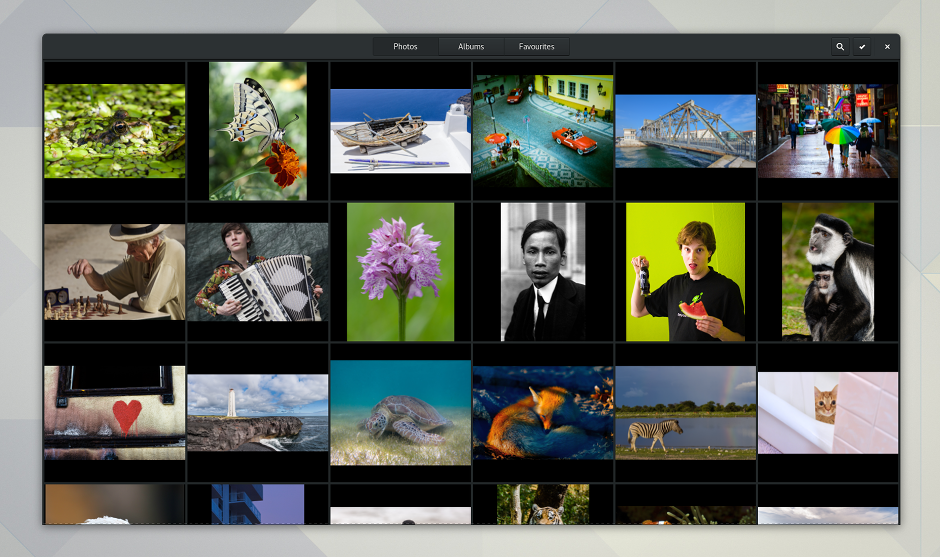Select the boy eating watermelon photo
The width and height of the screenshot is (940, 557).
tap(685, 272)
